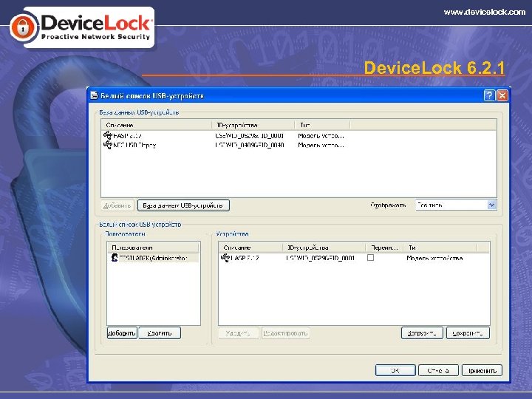Select the Administrator user entry

(153, 258)
